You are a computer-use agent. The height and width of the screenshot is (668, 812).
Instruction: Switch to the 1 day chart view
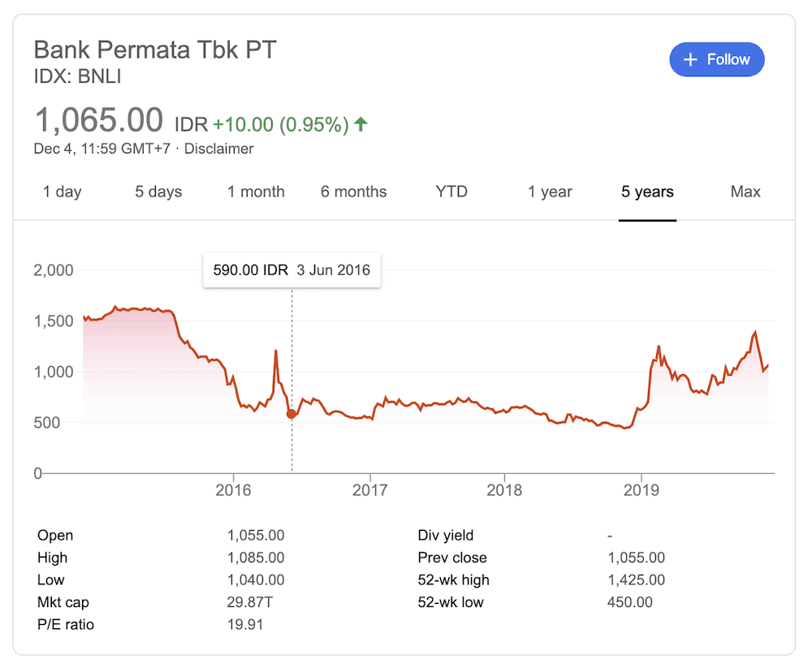click(62, 192)
